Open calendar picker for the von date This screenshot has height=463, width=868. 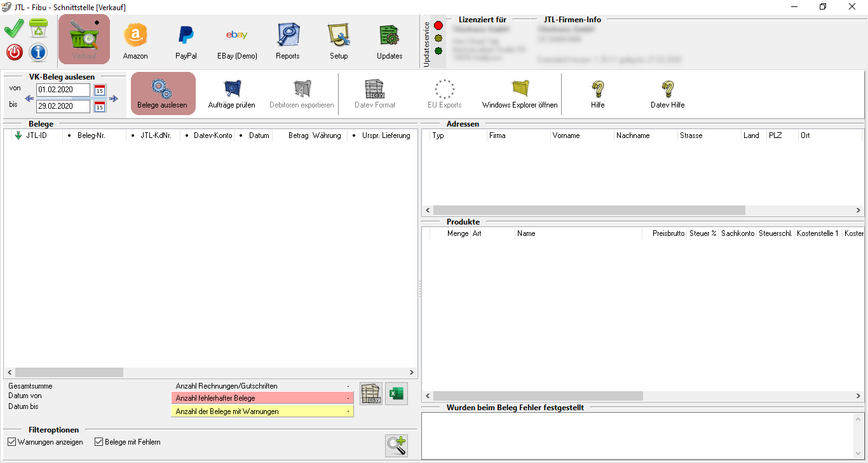[x=100, y=90]
